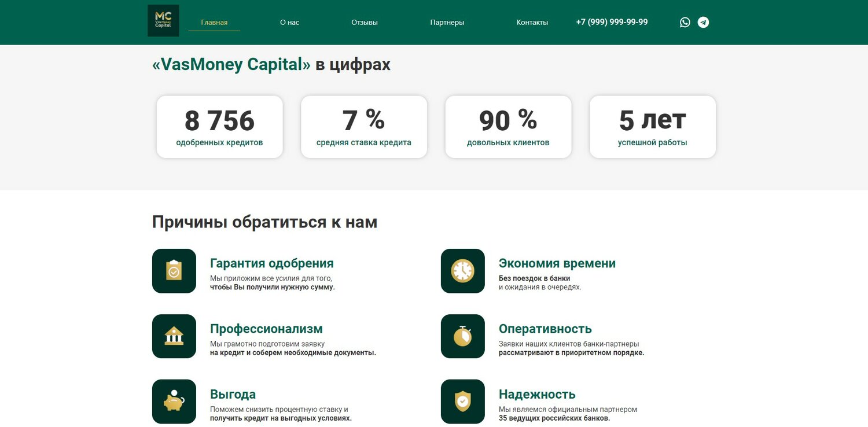
Task: Click the 90 % довольных клиентов card
Action: pyautogui.click(x=508, y=127)
